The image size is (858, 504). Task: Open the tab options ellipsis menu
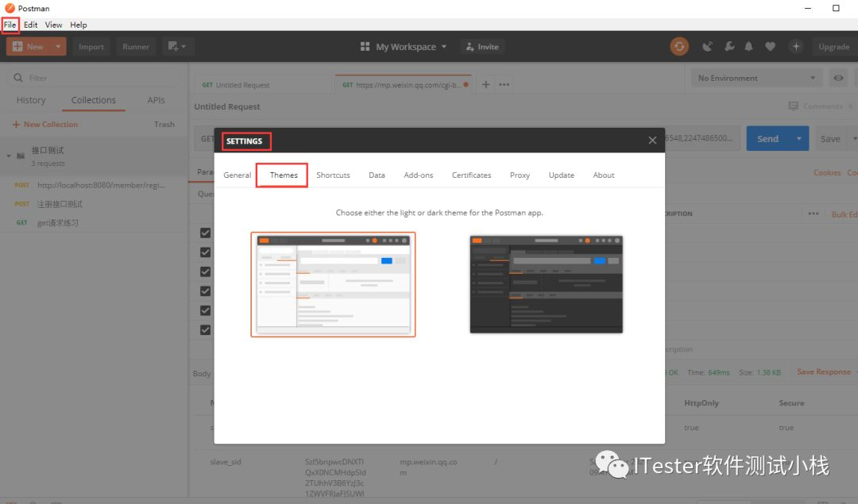pos(504,84)
